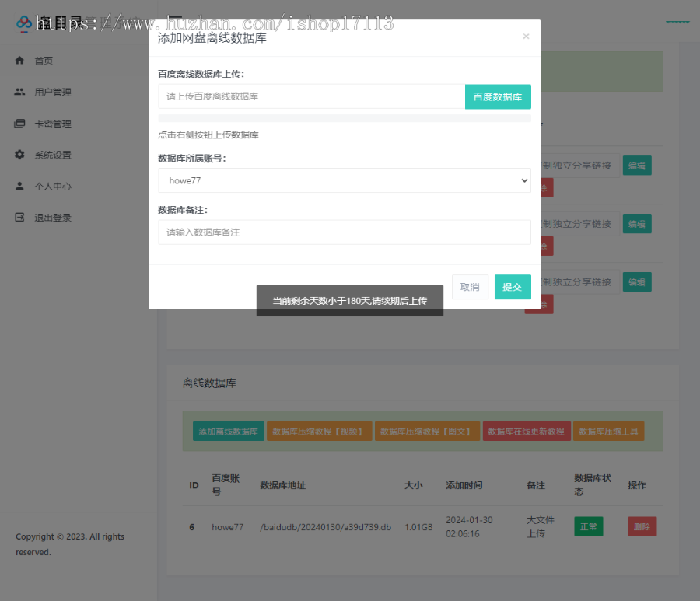Click the logout exit icon
Viewport: 700px width, 601px height.
(x=19, y=217)
